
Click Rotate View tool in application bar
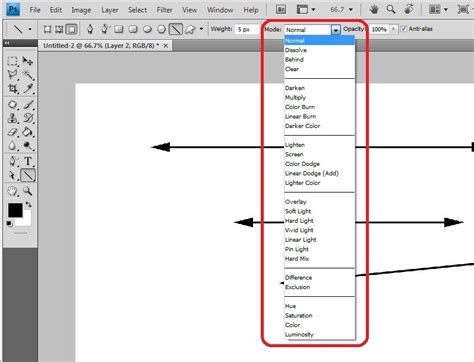(x=409, y=10)
